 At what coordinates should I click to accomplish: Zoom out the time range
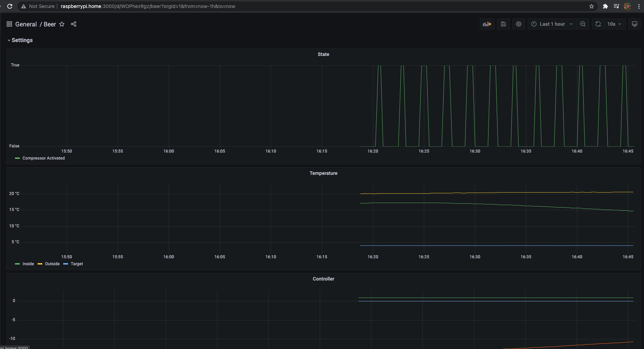583,24
